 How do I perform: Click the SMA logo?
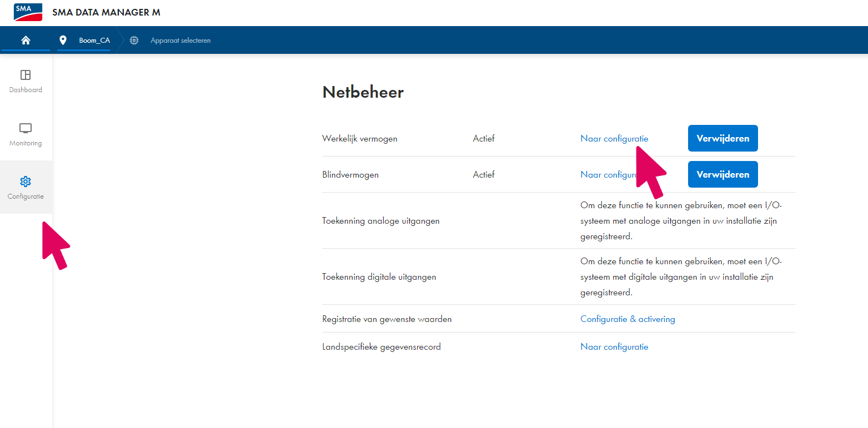[28, 12]
